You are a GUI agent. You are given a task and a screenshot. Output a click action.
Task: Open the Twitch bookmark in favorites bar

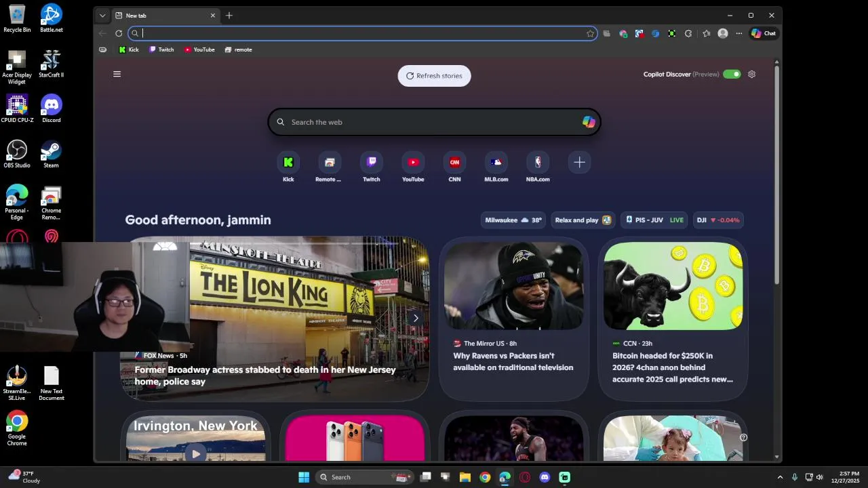click(x=161, y=49)
